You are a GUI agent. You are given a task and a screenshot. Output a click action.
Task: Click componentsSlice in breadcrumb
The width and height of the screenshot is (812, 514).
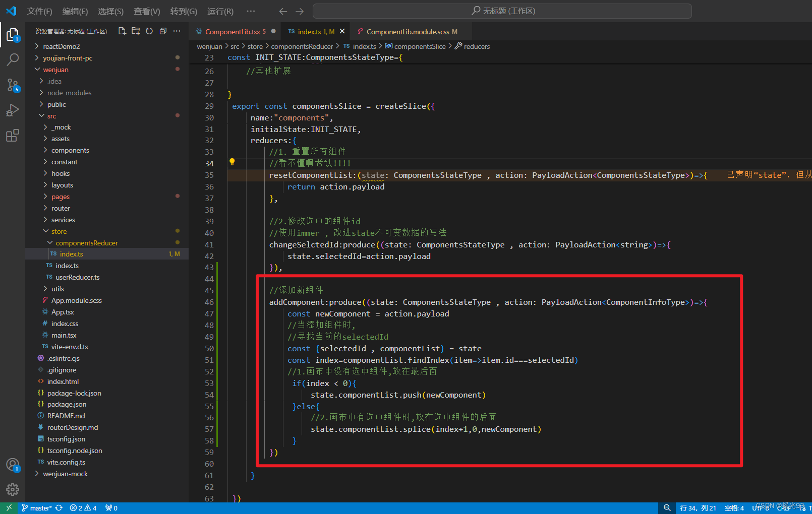point(416,46)
